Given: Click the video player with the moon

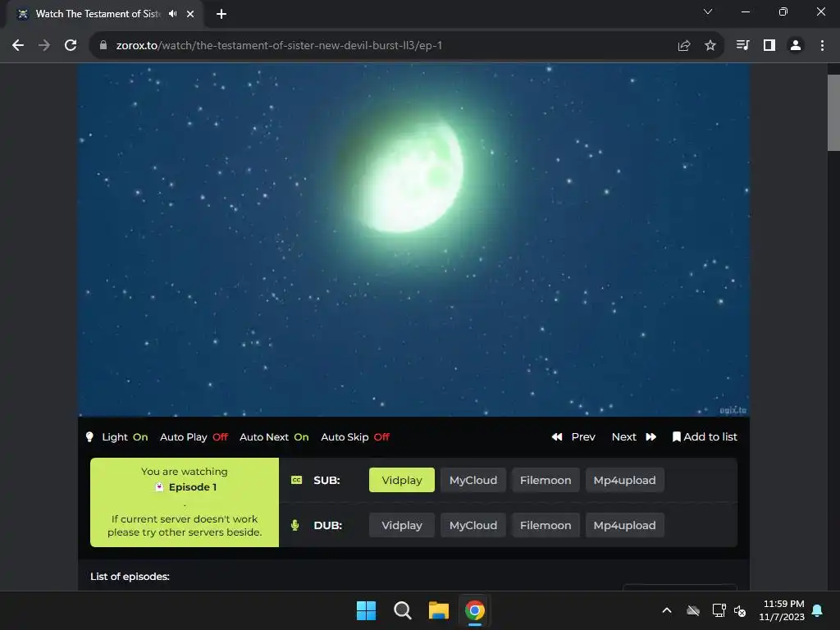Looking at the screenshot, I should [413, 240].
